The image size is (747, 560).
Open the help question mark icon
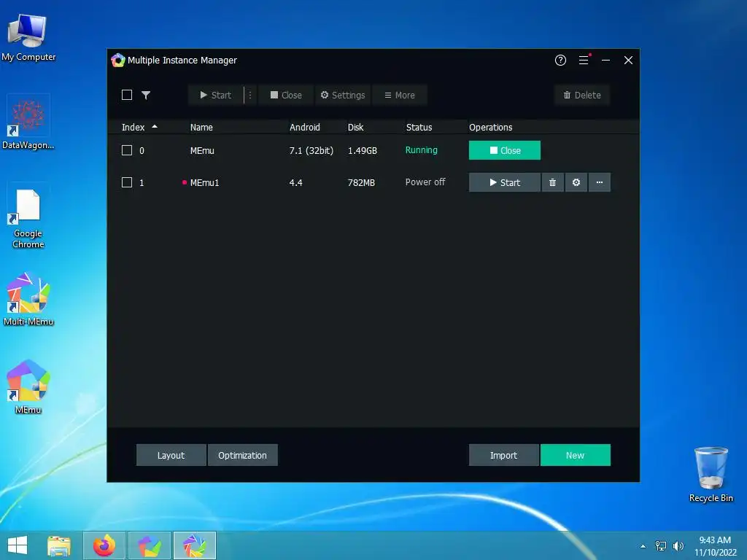click(x=560, y=60)
